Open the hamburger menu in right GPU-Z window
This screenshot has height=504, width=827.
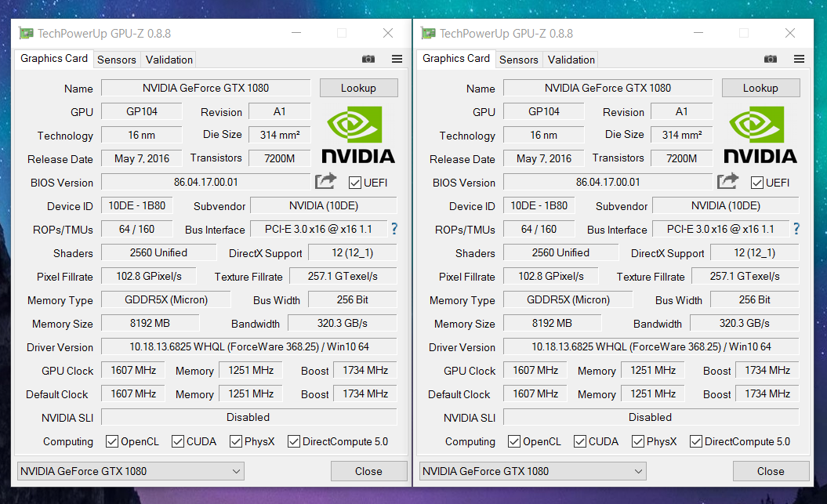(x=799, y=59)
